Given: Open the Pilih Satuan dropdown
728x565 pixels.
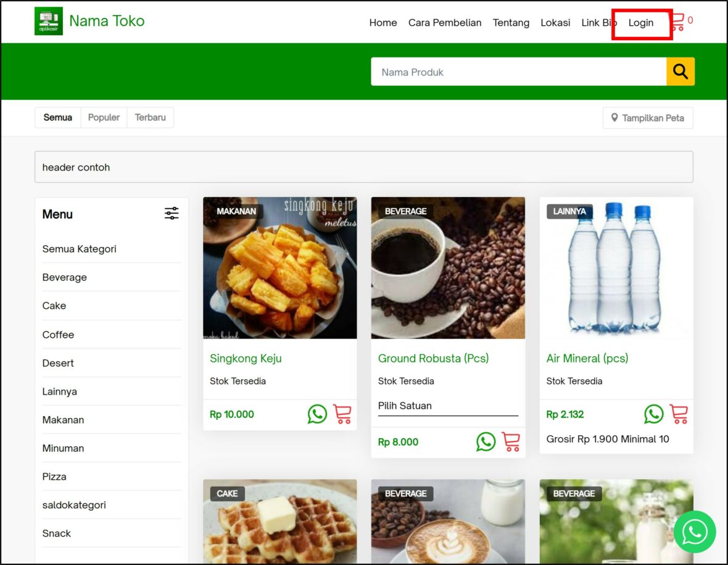Looking at the screenshot, I should click(448, 406).
